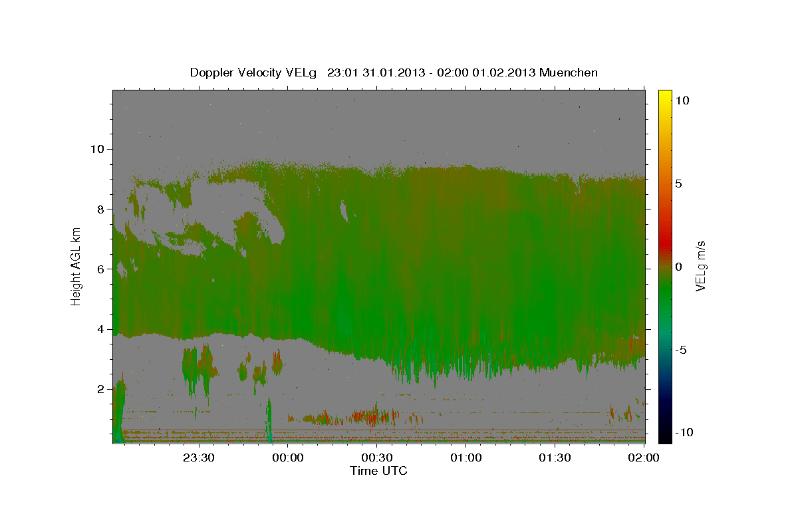
Task: Click the height axis label 8
Action: [100, 209]
